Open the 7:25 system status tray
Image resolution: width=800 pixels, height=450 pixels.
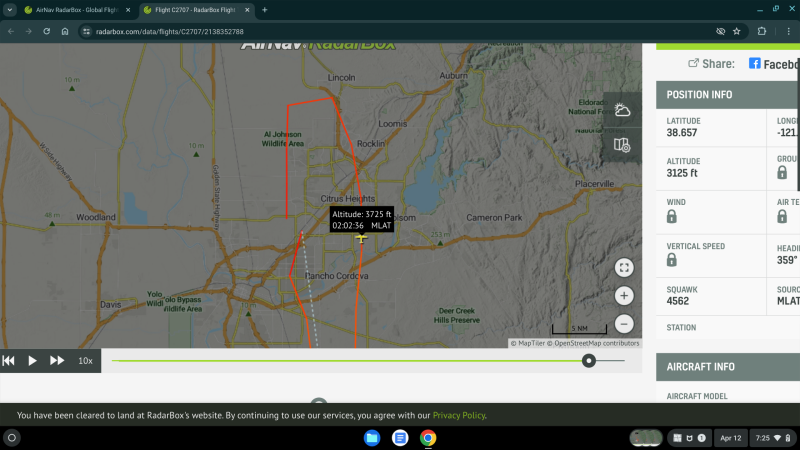point(772,438)
